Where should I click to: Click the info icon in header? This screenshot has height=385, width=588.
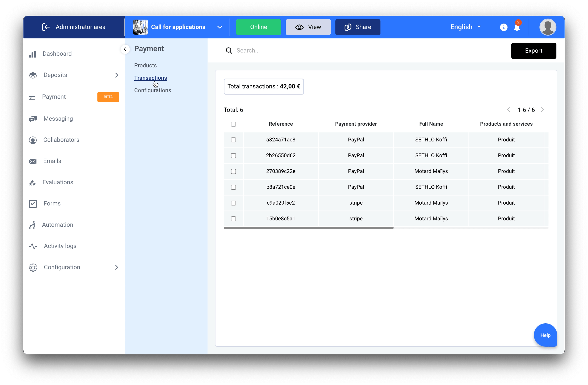pyautogui.click(x=503, y=27)
